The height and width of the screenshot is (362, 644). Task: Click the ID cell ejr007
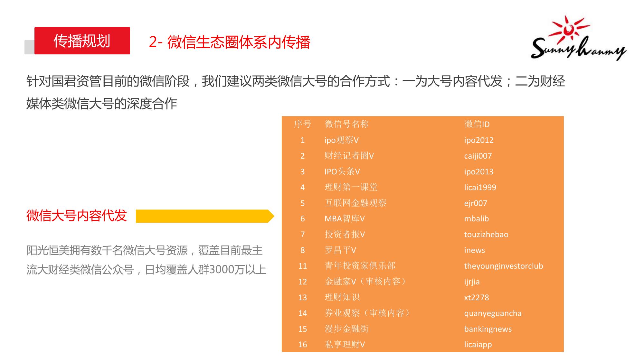(x=476, y=203)
